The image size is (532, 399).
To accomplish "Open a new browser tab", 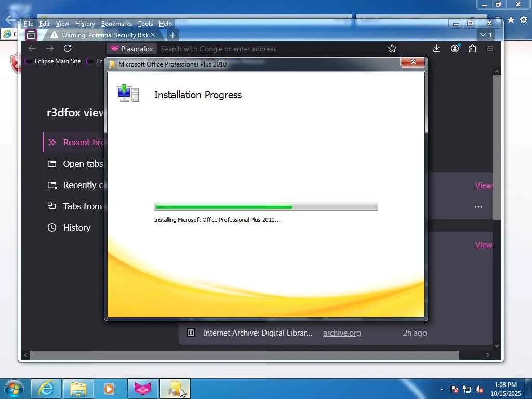I will tap(172, 35).
